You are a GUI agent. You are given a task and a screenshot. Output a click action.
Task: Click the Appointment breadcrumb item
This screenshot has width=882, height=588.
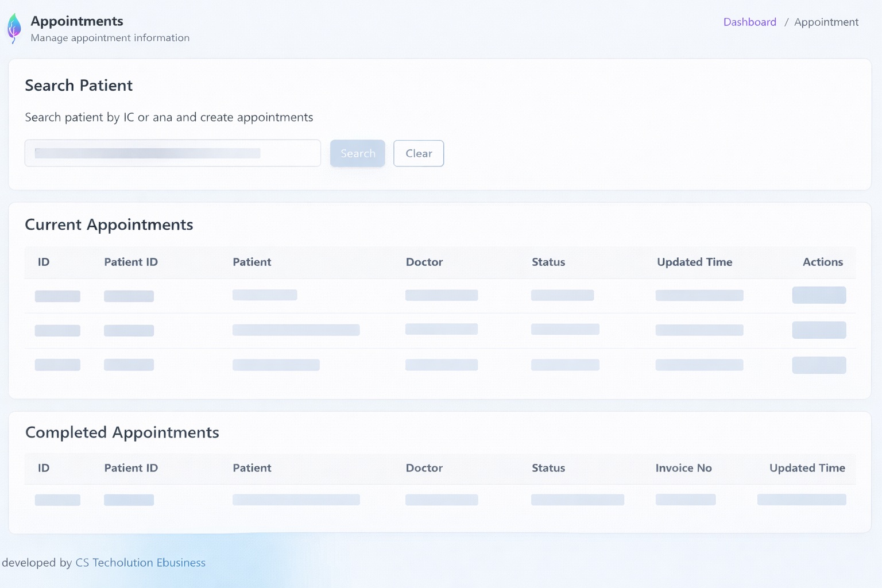coord(826,22)
